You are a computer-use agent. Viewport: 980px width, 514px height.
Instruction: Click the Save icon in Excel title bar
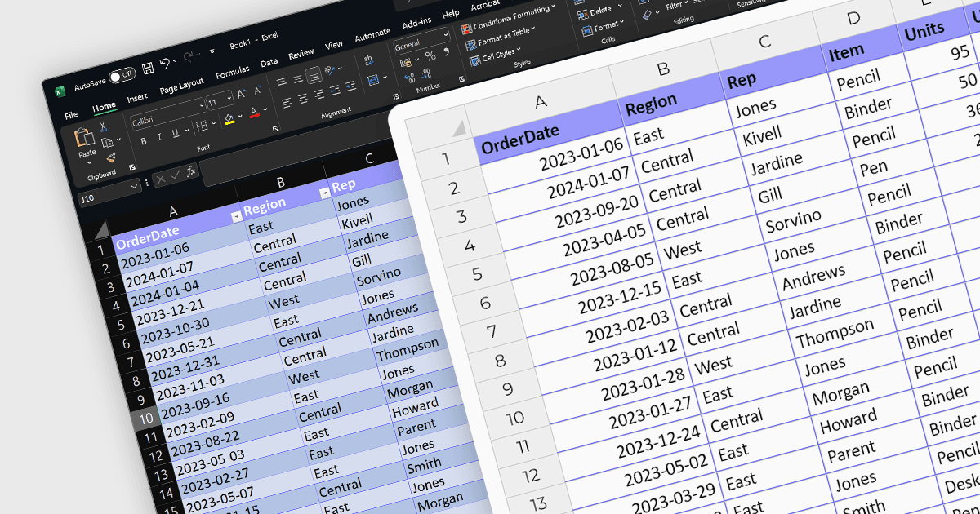pos(148,68)
